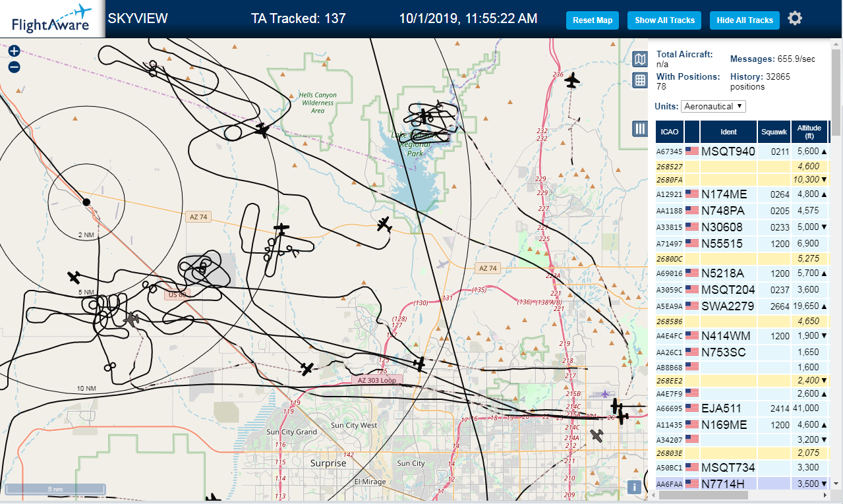Open the Units dropdown set to Aeronautical
This screenshot has width=843, height=504.
point(714,106)
